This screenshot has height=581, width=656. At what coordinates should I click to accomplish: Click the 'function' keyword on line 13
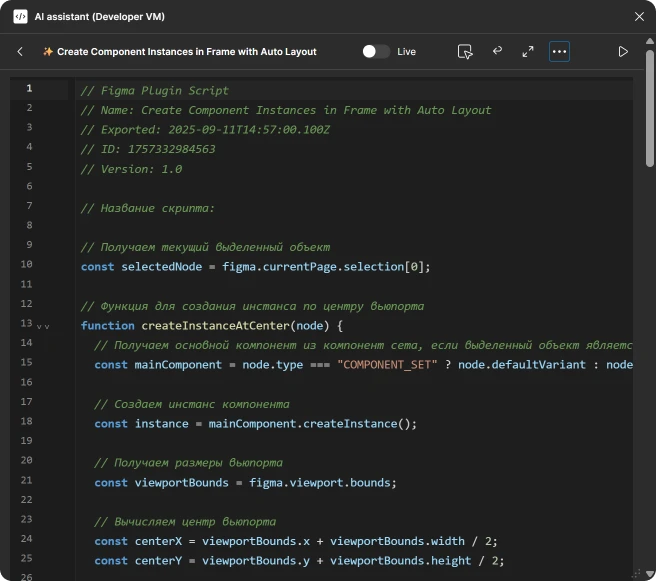(108, 326)
